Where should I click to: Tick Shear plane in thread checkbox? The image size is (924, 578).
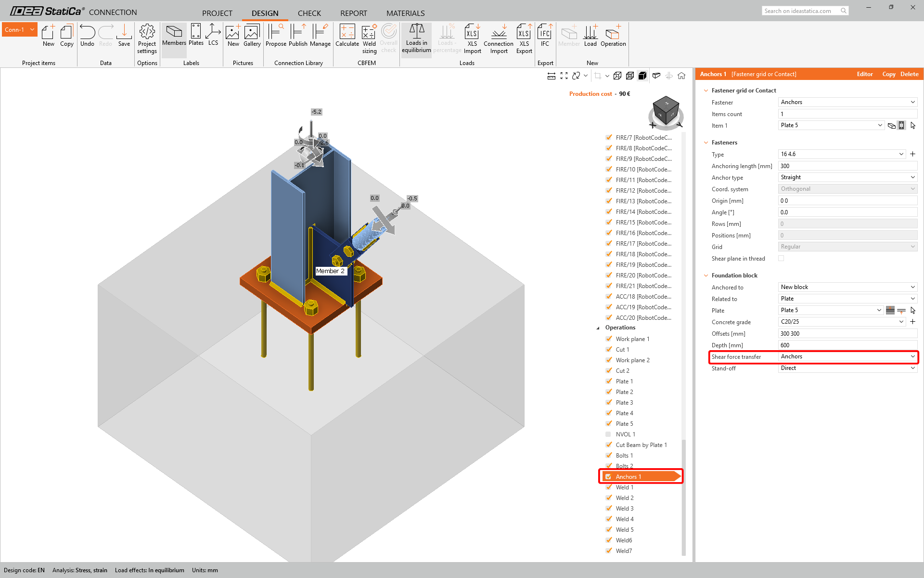point(781,258)
